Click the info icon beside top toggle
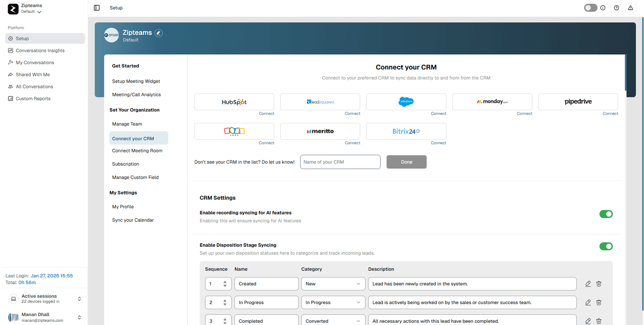 point(603,8)
